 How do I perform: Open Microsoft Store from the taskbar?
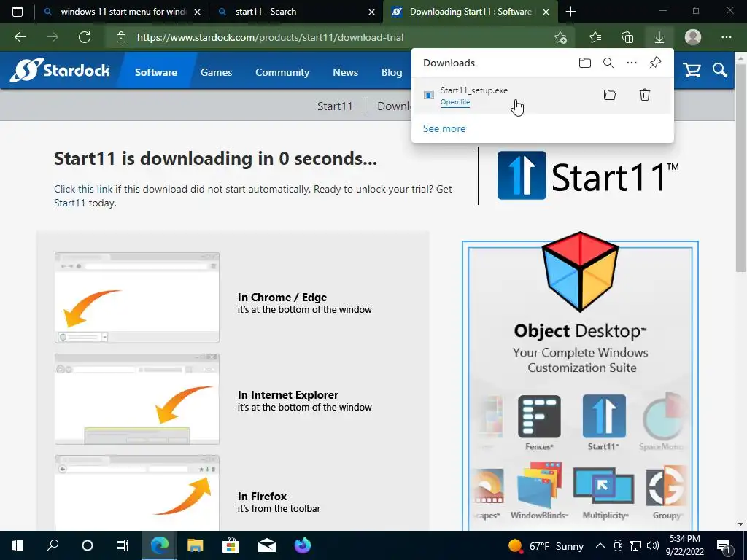click(x=231, y=545)
